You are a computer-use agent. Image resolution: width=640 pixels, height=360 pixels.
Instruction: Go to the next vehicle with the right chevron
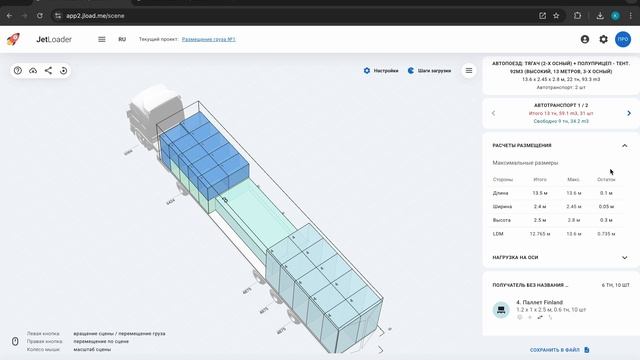(629, 113)
